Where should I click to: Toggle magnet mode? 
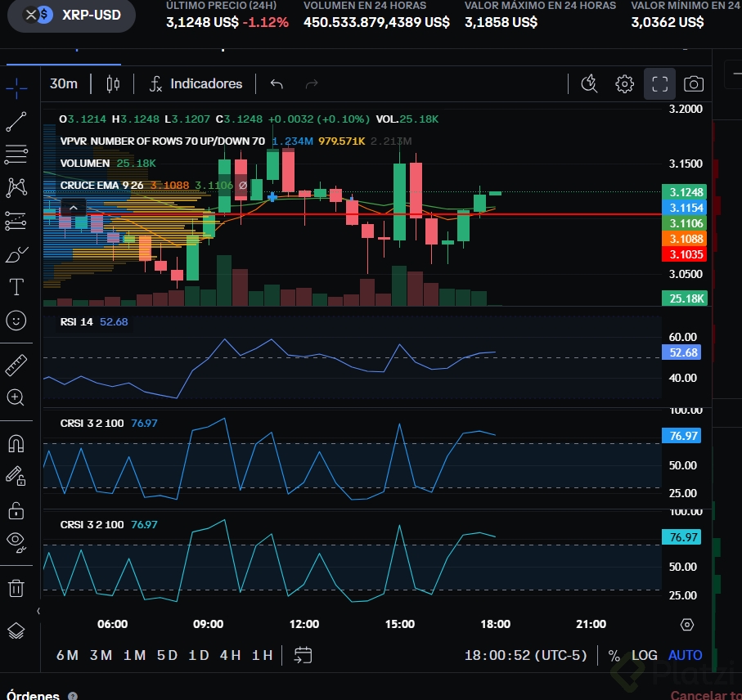pyautogui.click(x=16, y=444)
